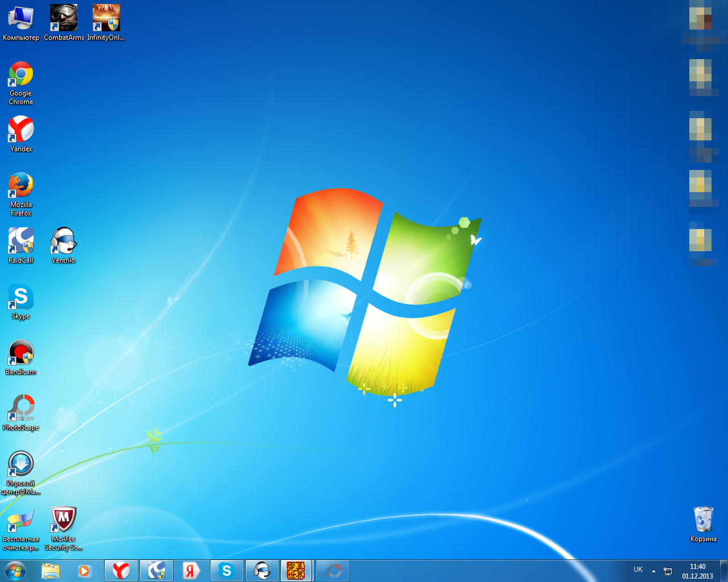Click the InfinityOnline desktop shortcut
The image size is (728, 582).
point(106,18)
